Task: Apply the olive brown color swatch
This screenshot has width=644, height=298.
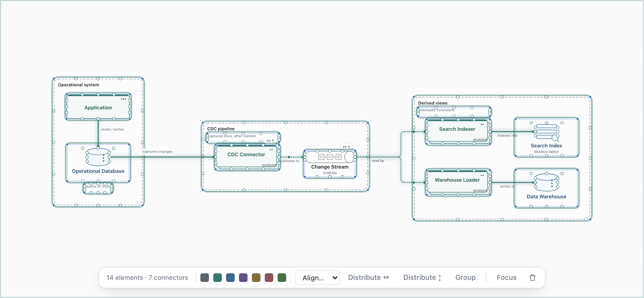Action: (x=256, y=278)
